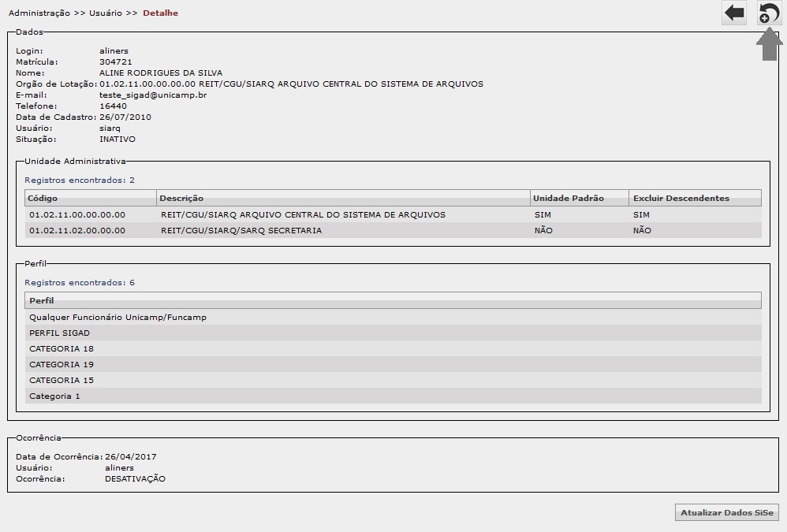The image size is (787, 532).
Task: Select Qualquer Funcionário Unicamp/Funcamp profile row
Action: [x=393, y=317]
